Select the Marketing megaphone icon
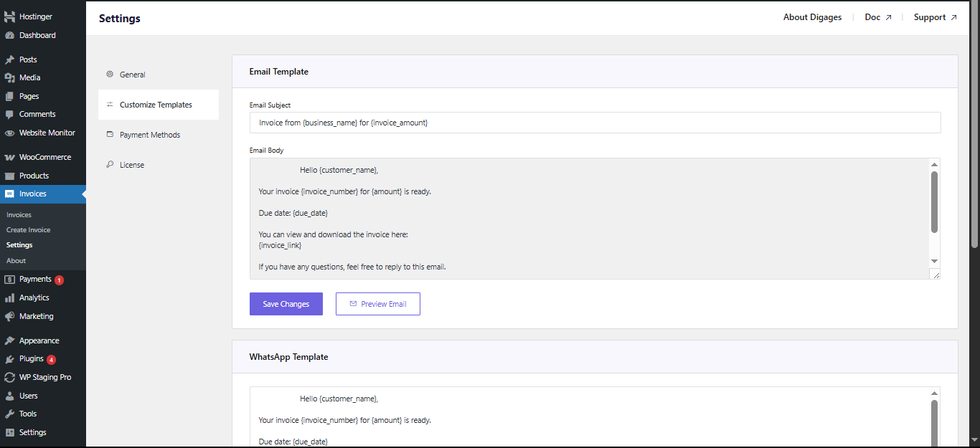Image resolution: width=980 pixels, height=448 pixels. (x=9, y=315)
